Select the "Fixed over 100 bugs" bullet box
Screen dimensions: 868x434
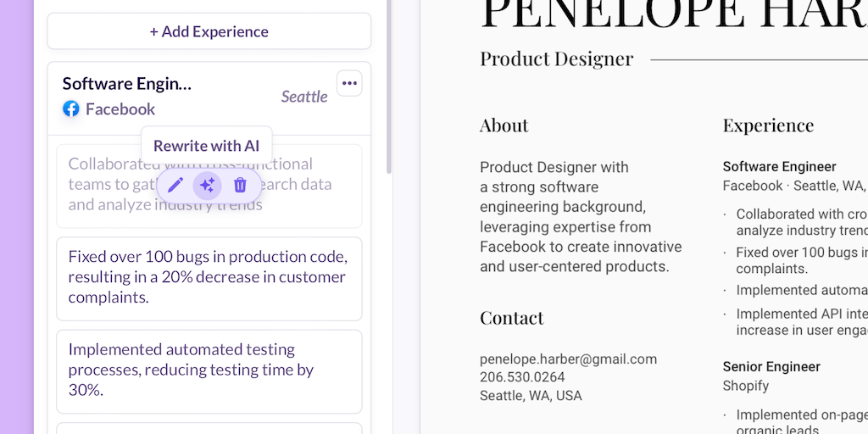(209, 277)
